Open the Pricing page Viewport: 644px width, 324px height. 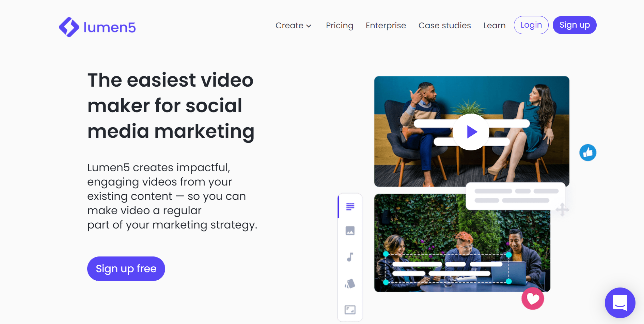point(340,26)
